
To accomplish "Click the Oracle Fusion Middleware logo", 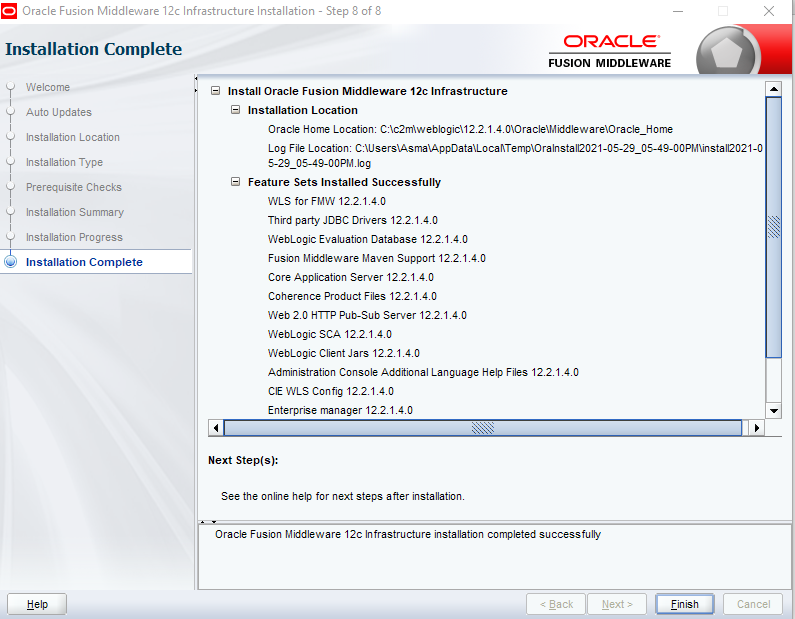I will 609,51.
